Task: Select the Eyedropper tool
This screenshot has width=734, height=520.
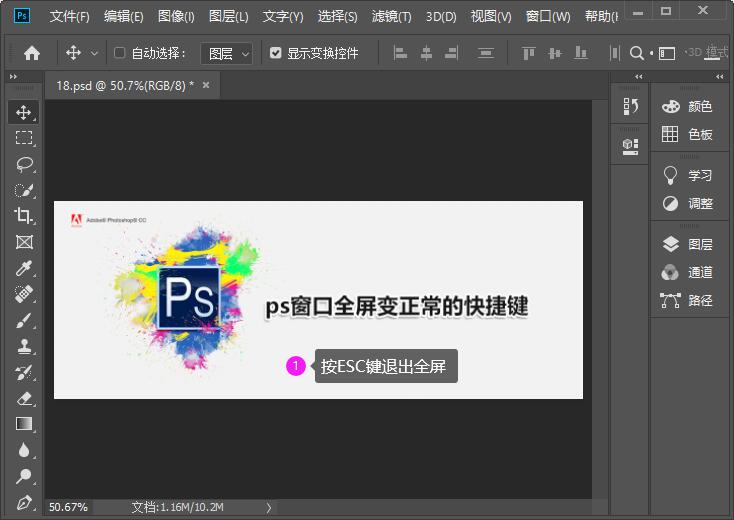Action: point(24,268)
